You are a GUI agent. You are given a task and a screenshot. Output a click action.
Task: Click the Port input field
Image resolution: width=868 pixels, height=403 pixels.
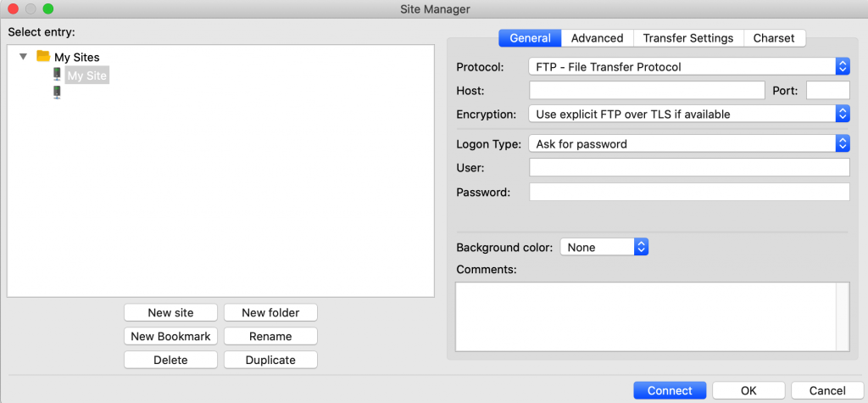[x=827, y=91]
